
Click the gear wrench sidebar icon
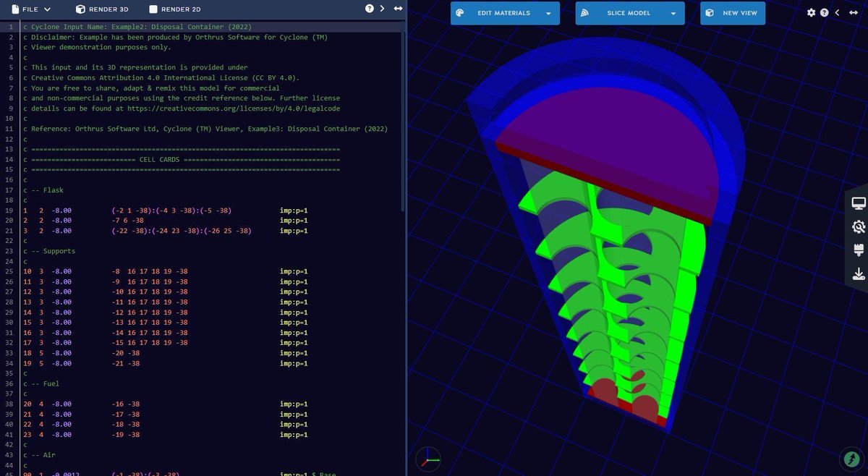[859, 227]
